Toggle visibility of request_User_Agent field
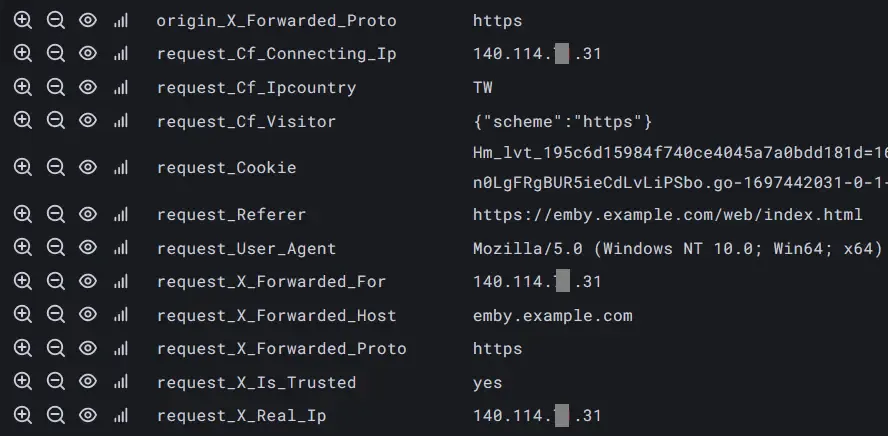The height and width of the screenshot is (436, 888). pos(88,247)
